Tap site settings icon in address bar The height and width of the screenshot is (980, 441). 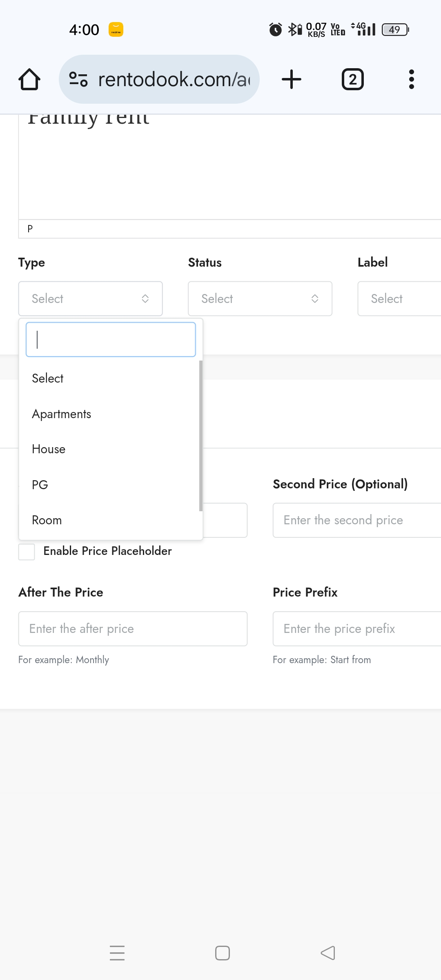coord(78,79)
